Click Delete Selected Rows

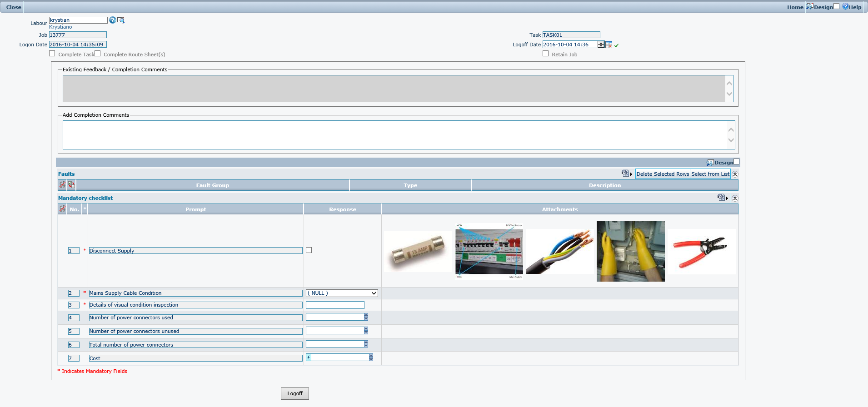pyautogui.click(x=662, y=174)
